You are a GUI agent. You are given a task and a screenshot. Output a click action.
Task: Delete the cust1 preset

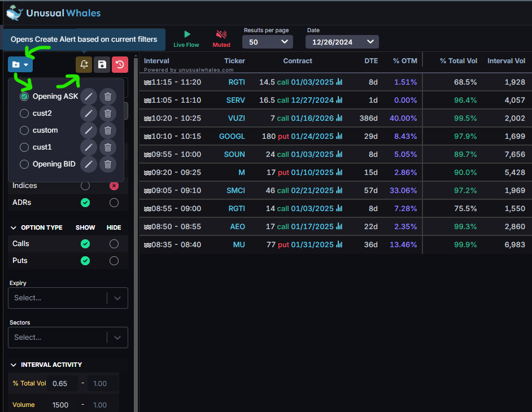[x=108, y=147]
